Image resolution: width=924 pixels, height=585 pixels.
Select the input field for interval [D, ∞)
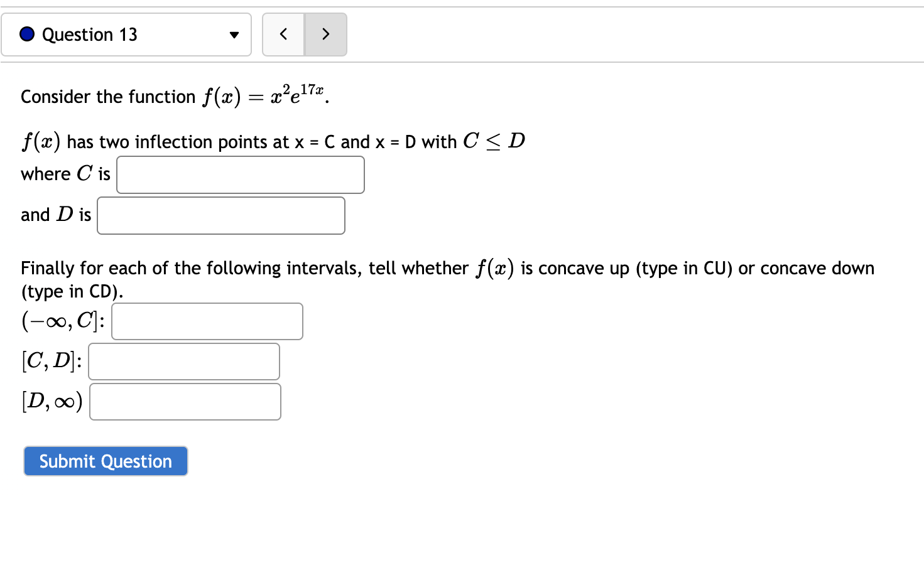[185, 401]
